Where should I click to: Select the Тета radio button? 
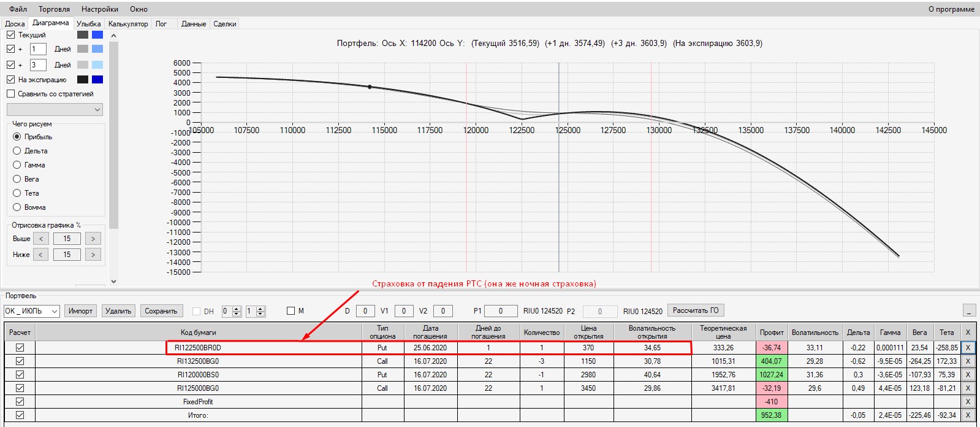point(17,193)
